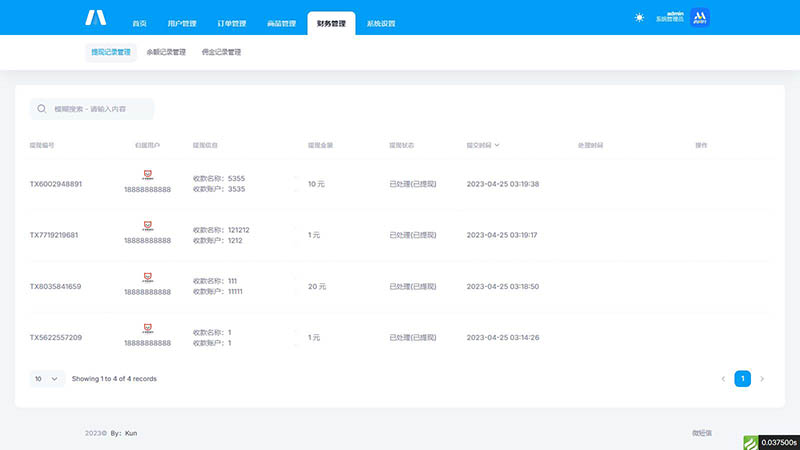This screenshot has height=450, width=800.
Task: Click phone number in row TX6002948891
Action: tap(147, 189)
